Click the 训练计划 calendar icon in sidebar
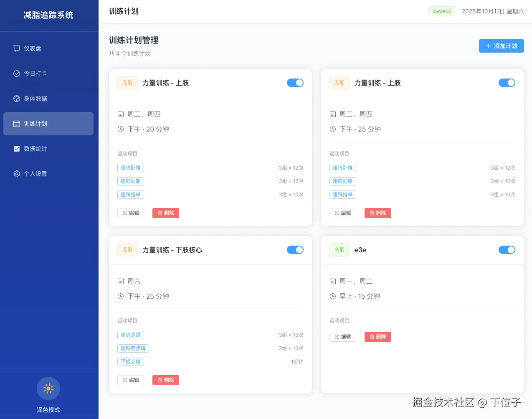Image resolution: width=532 pixels, height=419 pixels. [17, 124]
